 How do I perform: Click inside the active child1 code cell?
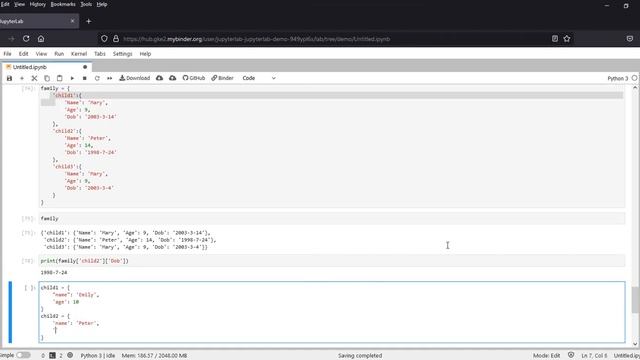(332, 312)
